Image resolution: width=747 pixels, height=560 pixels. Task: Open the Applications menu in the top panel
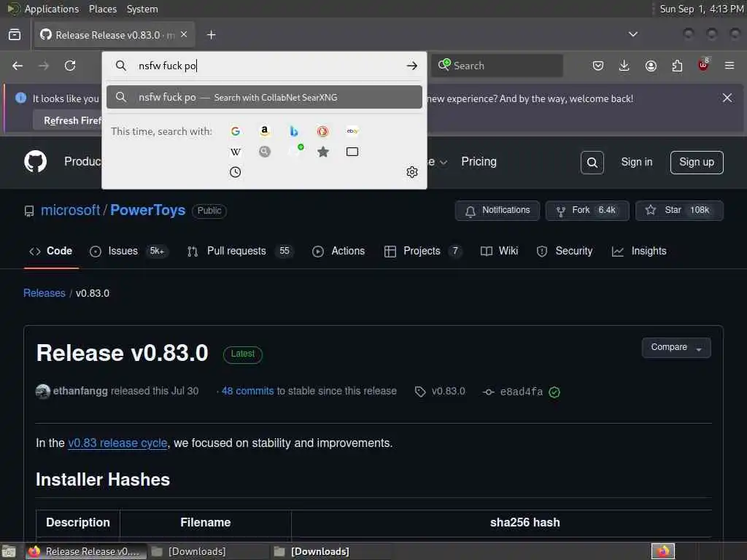click(x=52, y=9)
